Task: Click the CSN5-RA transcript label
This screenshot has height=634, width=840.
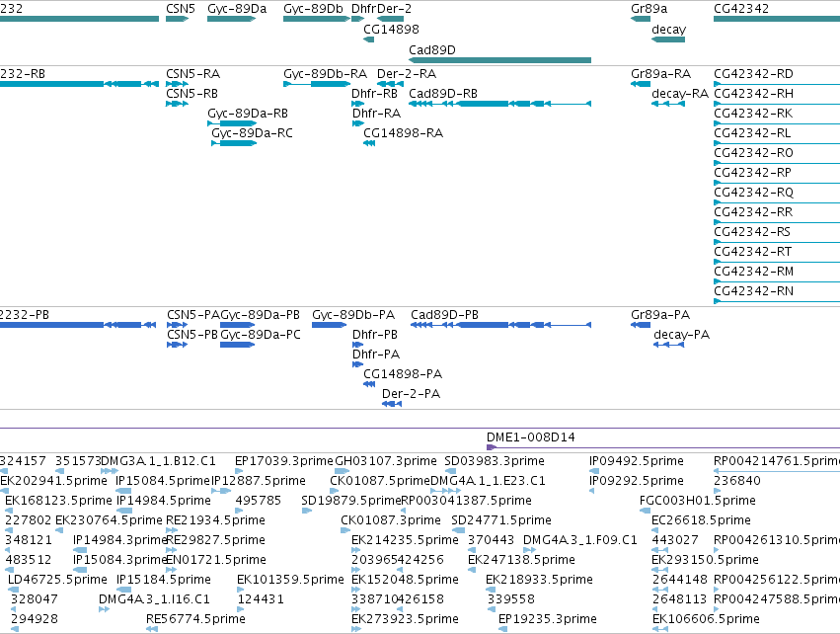Action: [x=192, y=74]
